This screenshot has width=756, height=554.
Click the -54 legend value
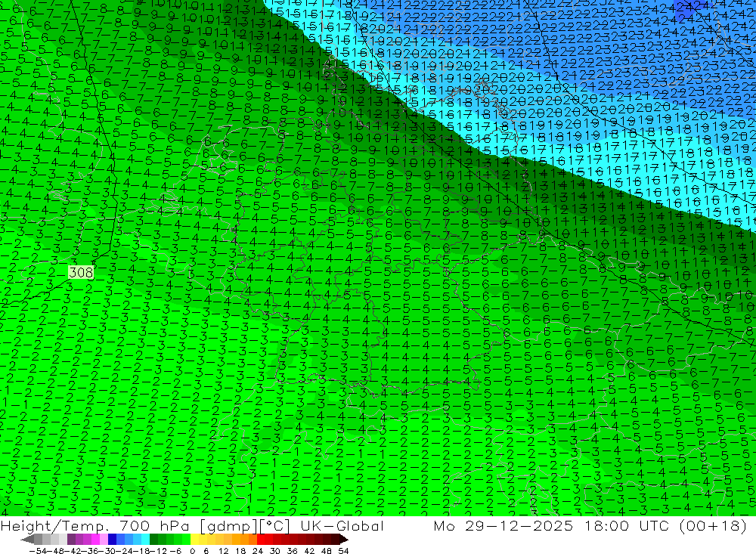click(38, 551)
